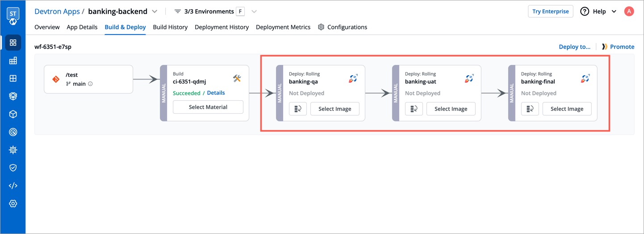Viewport: 644px width, 234px height.
Task: Click Select Image for banking-uat
Action: click(x=451, y=109)
